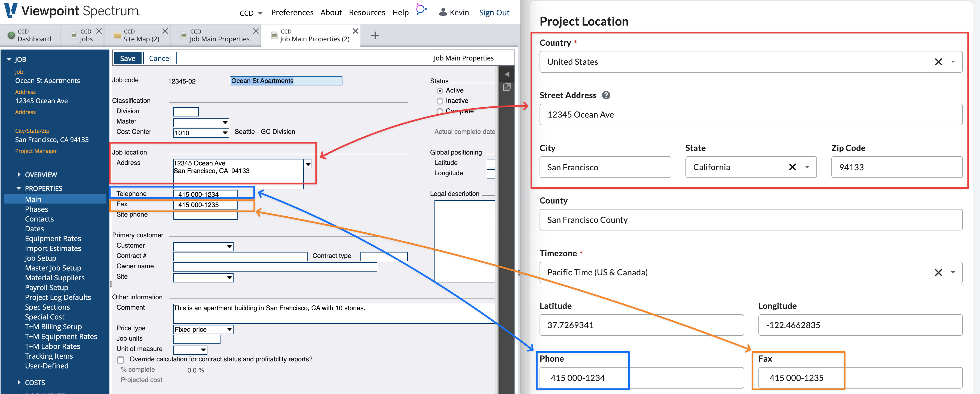Click the user profile icon beside Kevin

tap(443, 12)
